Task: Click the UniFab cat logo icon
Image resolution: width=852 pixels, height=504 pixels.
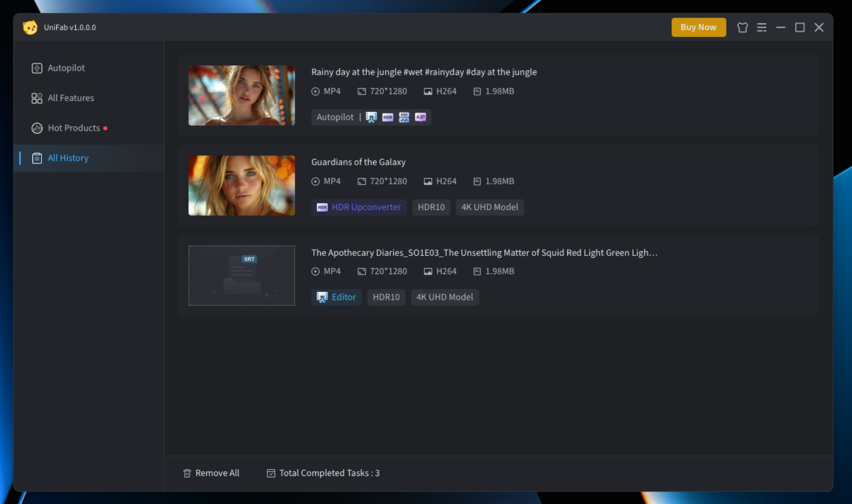Action: tap(30, 27)
